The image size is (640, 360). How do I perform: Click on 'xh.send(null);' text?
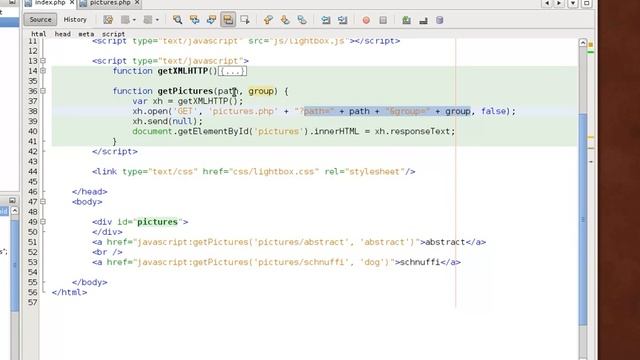(x=167, y=121)
